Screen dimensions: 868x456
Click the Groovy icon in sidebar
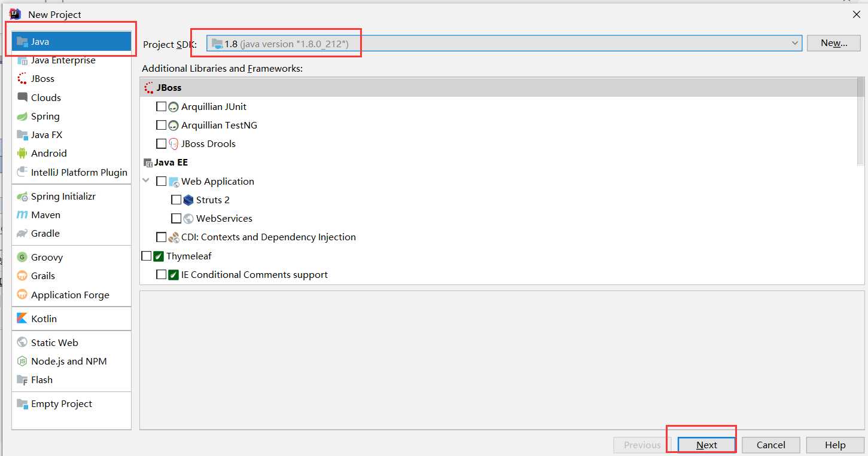pos(22,258)
